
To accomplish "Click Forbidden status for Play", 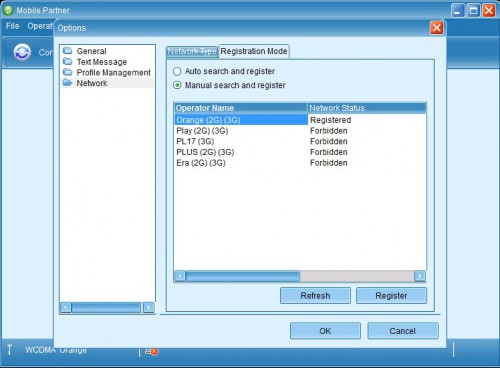I will click(329, 131).
